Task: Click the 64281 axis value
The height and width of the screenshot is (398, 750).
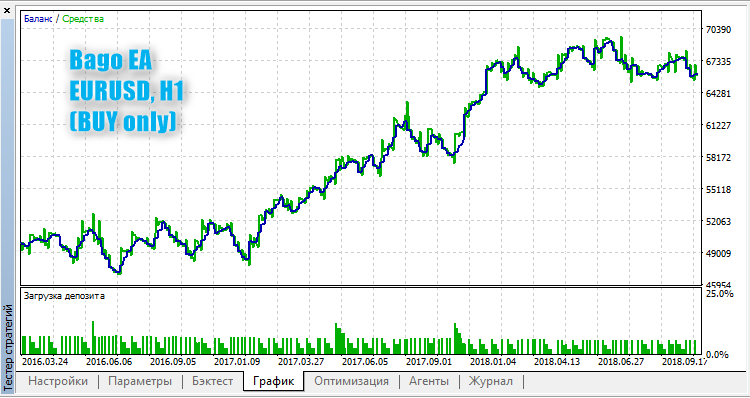Action: coord(718,93)
